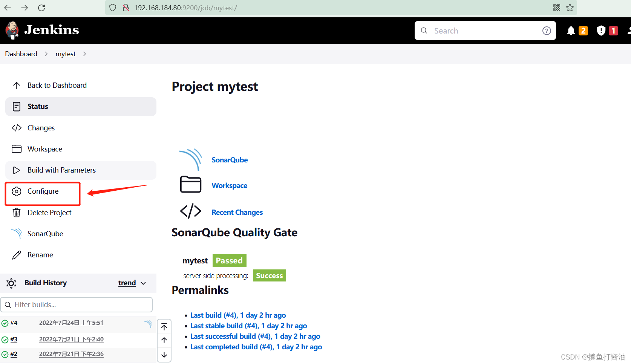This screenshot has height=364, width=631.
Task: Click the Back to Dashboard link
Action: coord(57,86)
